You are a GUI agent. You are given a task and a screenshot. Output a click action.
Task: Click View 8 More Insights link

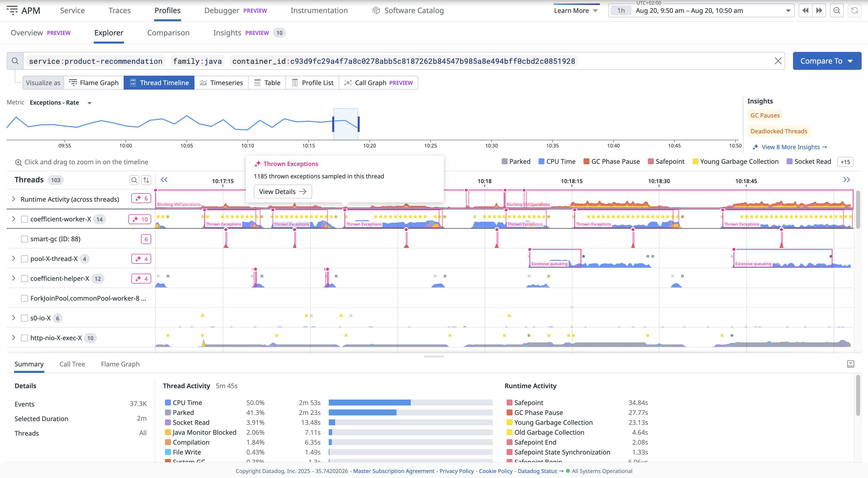(790, 147)
